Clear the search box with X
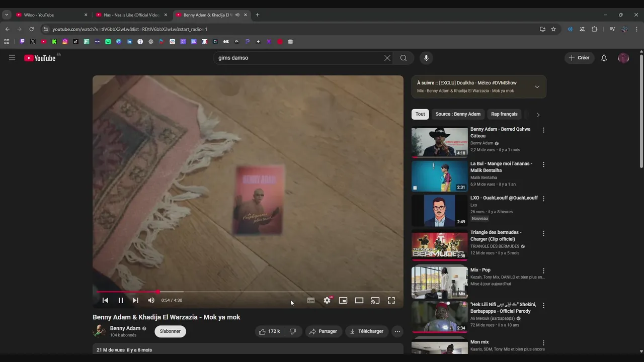This screenshot has width=644, height=362. (x=387, y=58)
